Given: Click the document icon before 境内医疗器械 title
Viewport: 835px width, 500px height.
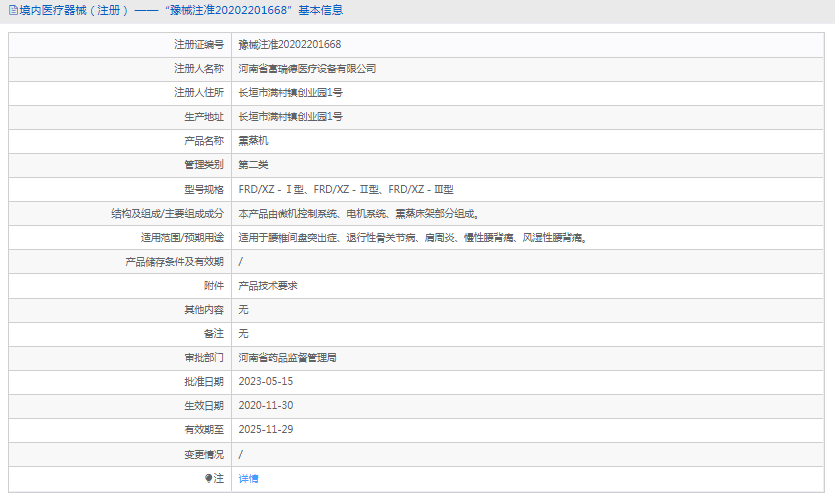Looking at the screenshot, I should pos(13,10).
